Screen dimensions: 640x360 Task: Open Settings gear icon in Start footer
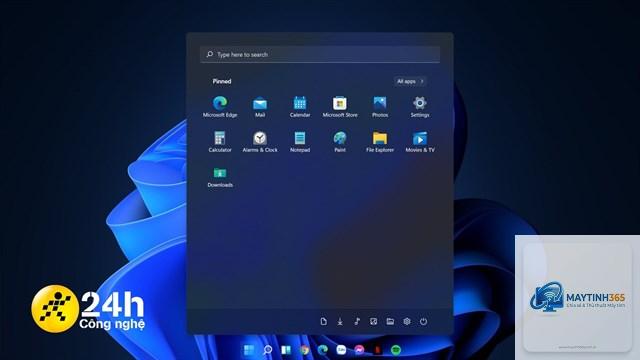click(x=407, y=322)
